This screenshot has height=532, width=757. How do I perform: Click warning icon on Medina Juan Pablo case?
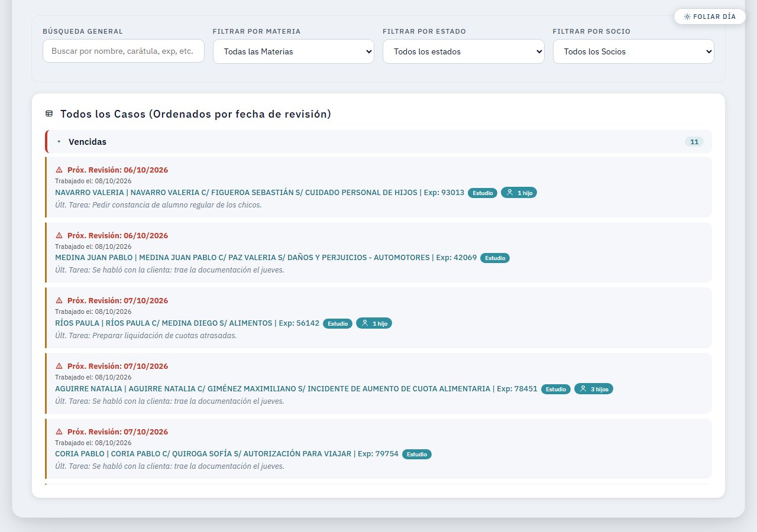[x=59, y=236]
